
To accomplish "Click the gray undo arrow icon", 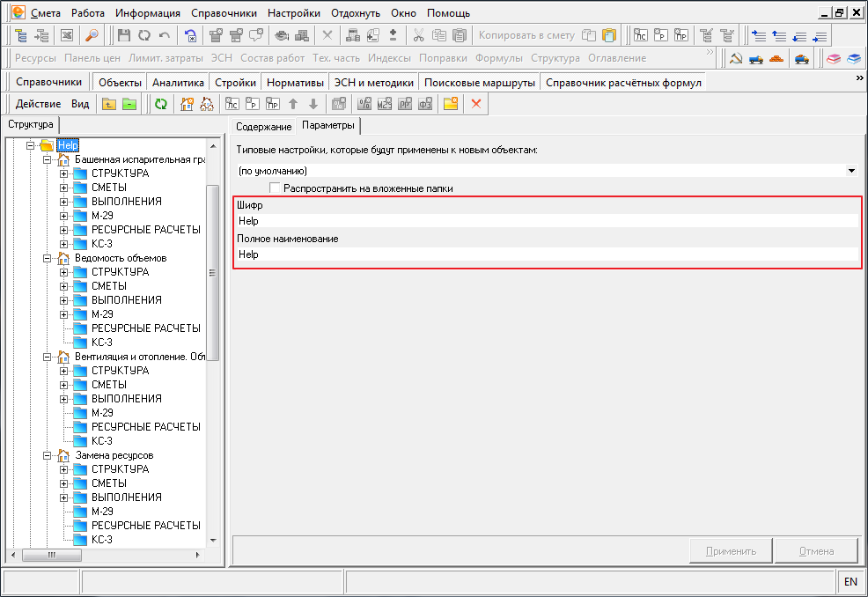I will [x=165, y=35].
